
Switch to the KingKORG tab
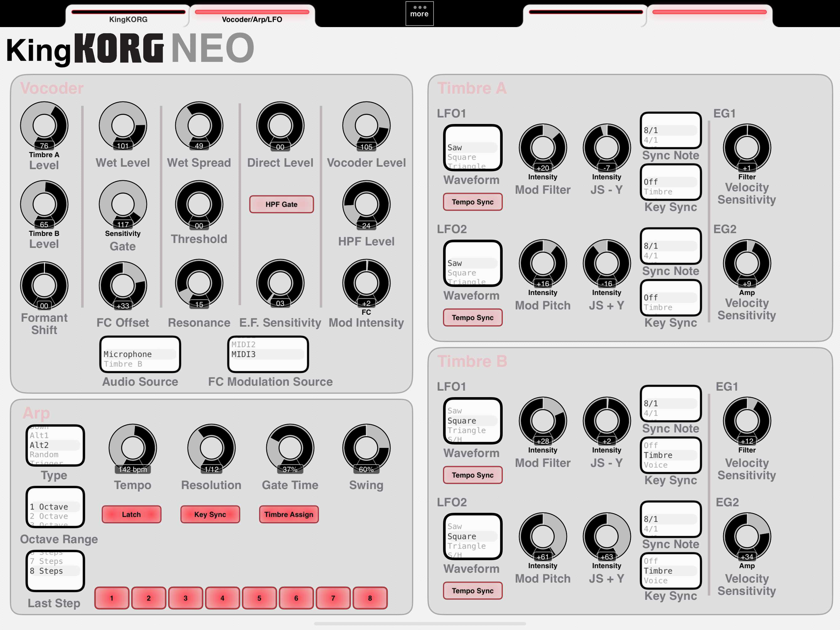click(128, 16)
